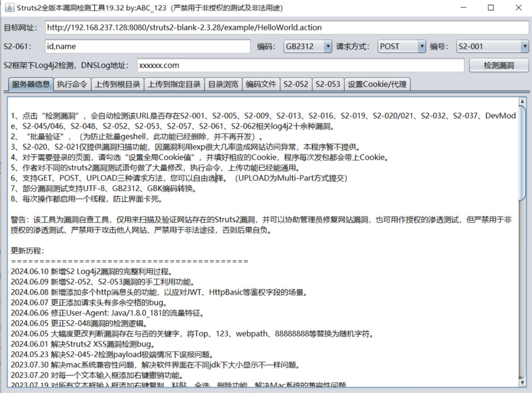Select the 目录浏览 tab
This screenshot has width=532, height=393.
[223, 84]
